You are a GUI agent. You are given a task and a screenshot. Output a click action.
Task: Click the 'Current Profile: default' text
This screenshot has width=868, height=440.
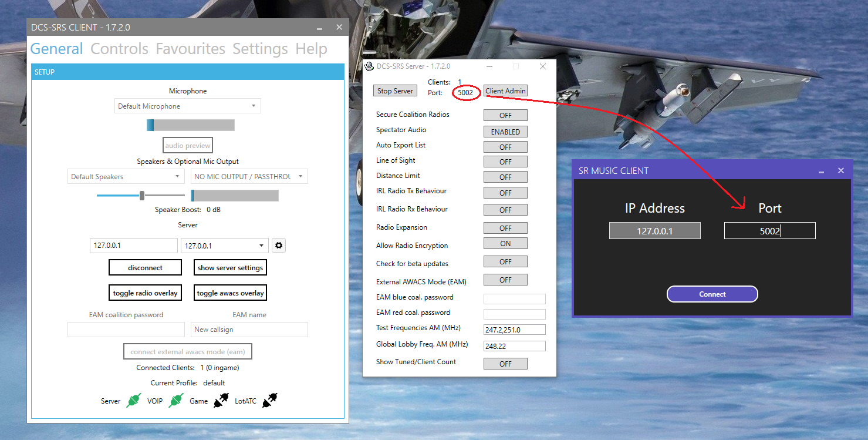(x=188, y=383)
